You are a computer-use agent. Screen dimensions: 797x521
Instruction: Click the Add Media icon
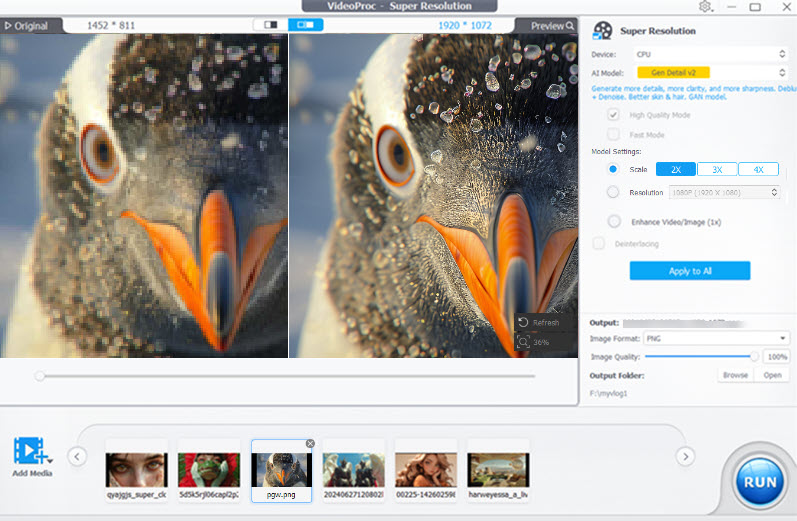point(28,450)
